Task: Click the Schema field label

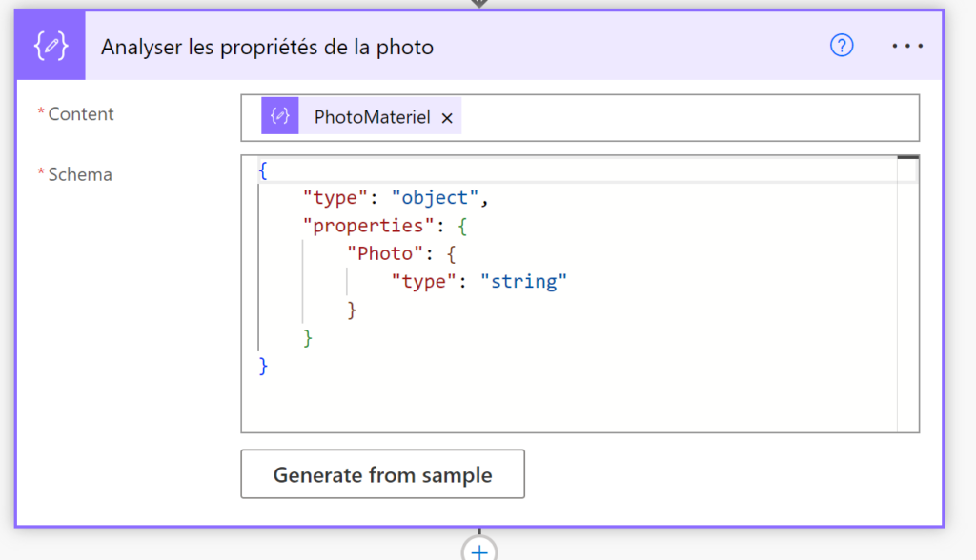Action: tap(80, 175)
